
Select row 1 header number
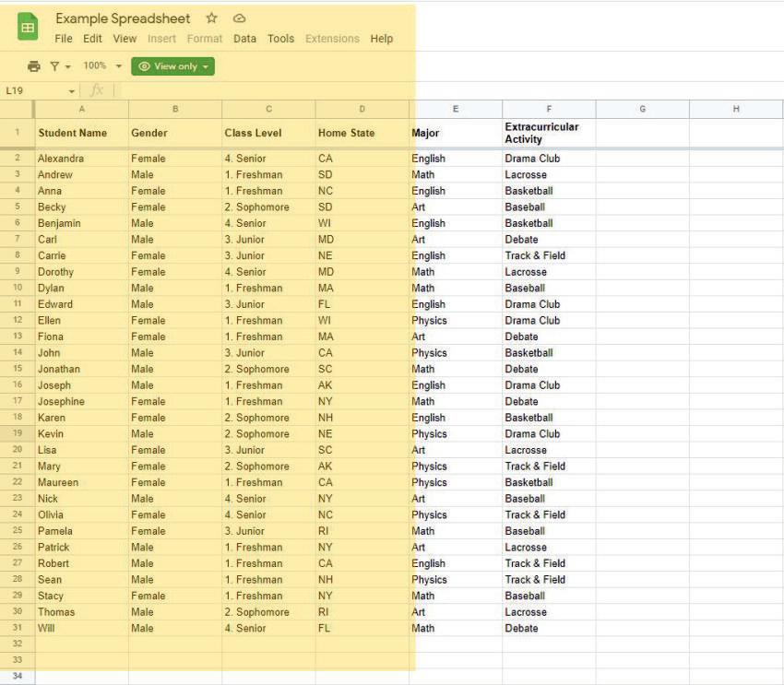coord(18,133)
